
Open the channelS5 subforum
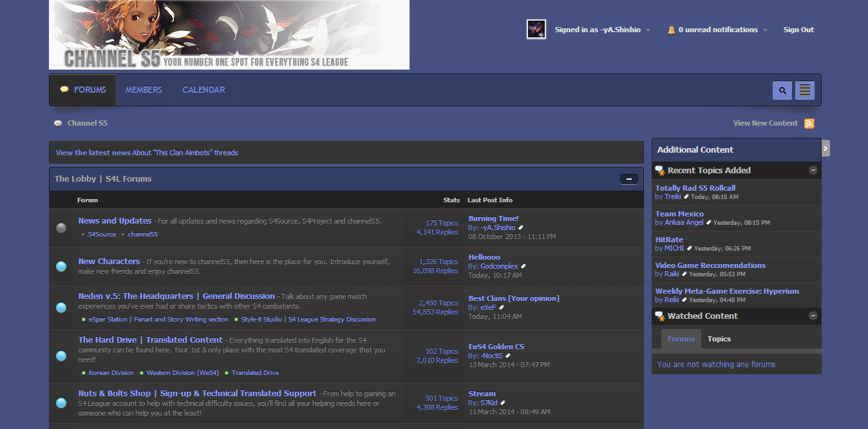(x=143, y=234)
